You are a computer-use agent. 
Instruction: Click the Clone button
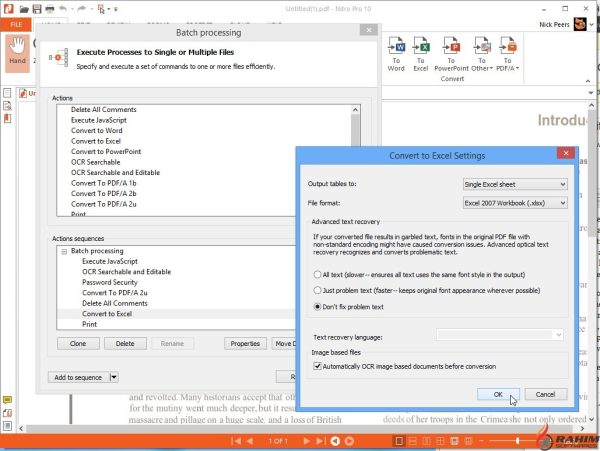78,344
